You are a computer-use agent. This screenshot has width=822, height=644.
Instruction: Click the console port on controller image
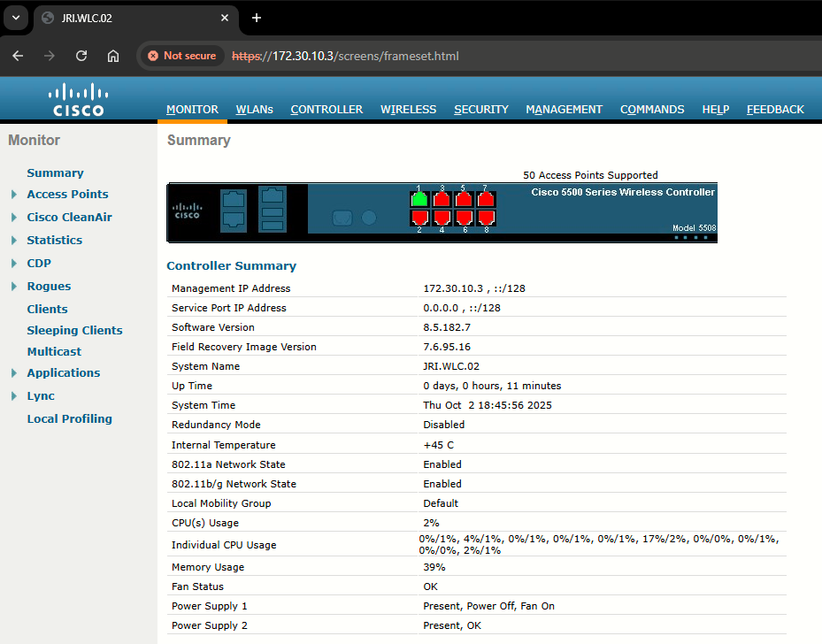click(x=342, y=218)
